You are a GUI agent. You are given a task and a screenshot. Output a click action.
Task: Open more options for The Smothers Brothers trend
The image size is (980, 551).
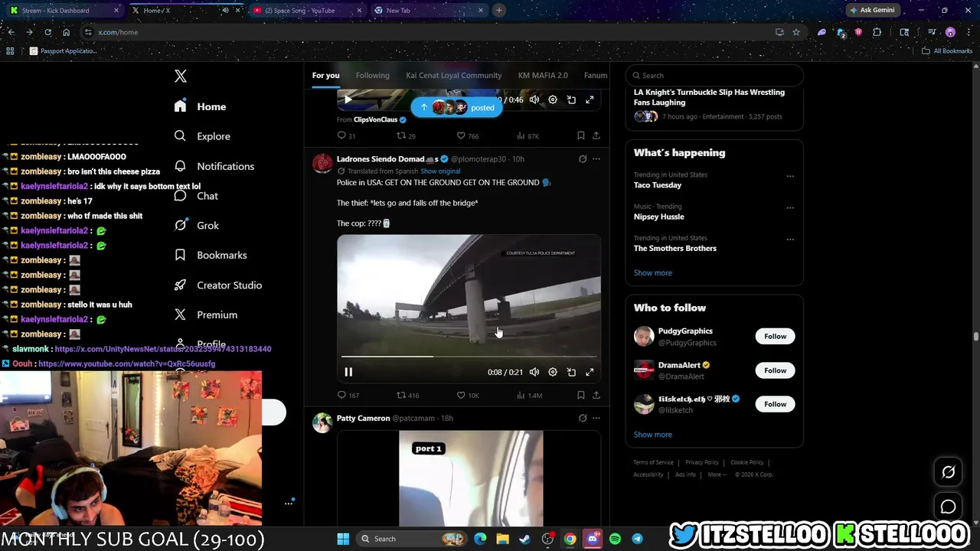[790, 240]
